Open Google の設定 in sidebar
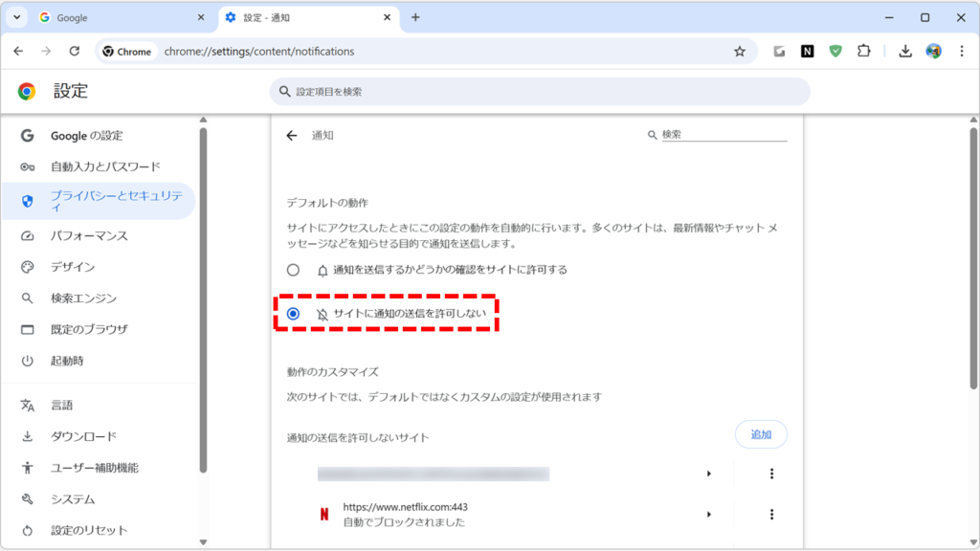Viewport: 980px width, 551px height. [99, 136]
